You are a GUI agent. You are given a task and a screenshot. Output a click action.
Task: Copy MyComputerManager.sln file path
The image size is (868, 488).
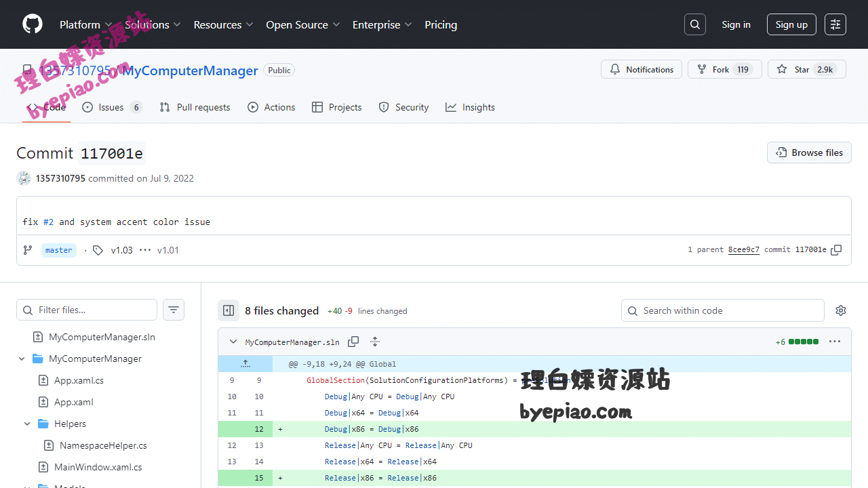[x=353, y=342]
